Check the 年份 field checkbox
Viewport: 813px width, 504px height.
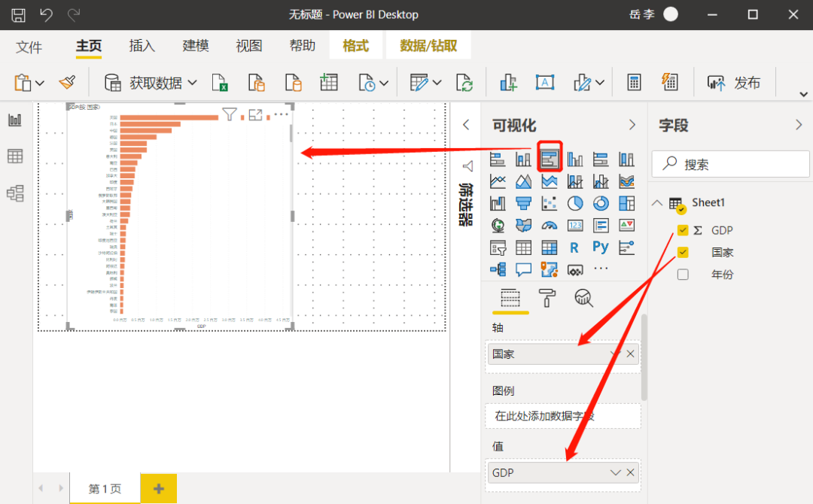683,275
